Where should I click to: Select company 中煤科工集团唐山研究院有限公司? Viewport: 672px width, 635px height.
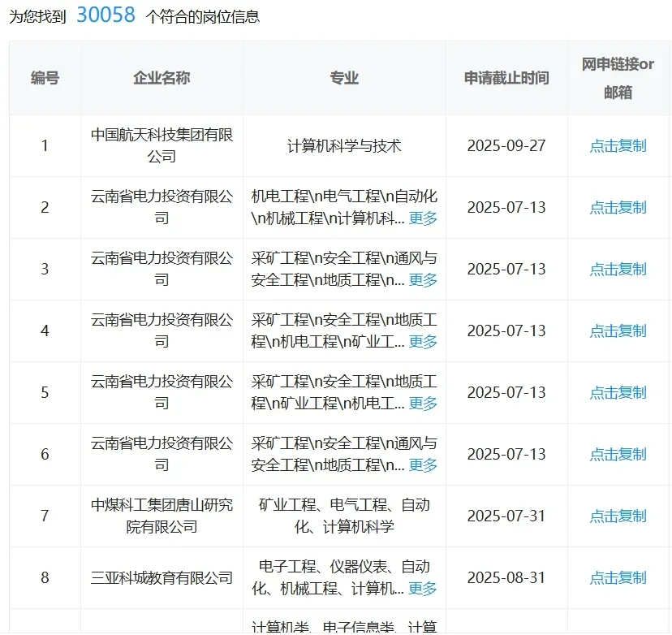[x=162, y=516]
